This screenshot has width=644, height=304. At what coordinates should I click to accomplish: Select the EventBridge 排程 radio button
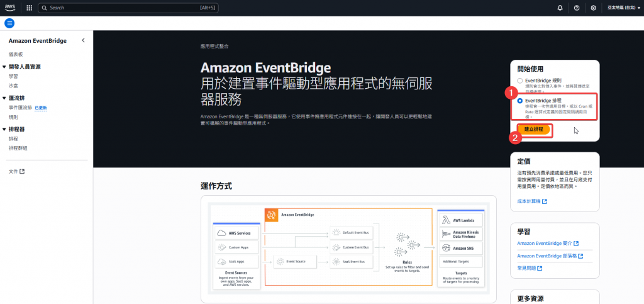[520, 101]
